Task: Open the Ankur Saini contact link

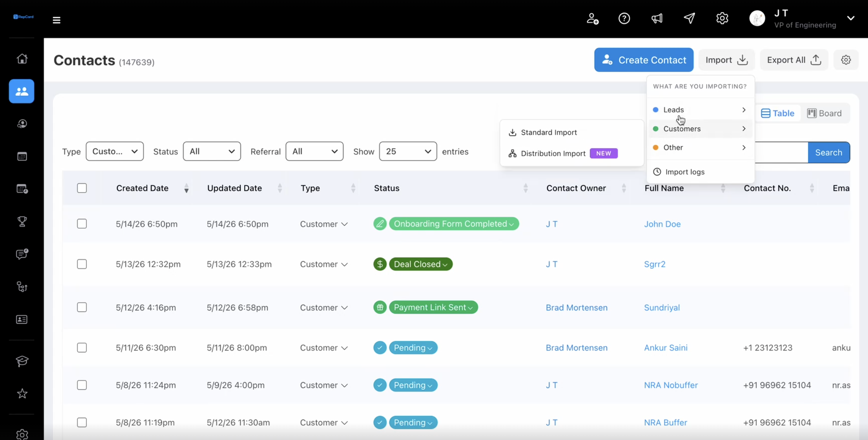Action: point(666,348)
